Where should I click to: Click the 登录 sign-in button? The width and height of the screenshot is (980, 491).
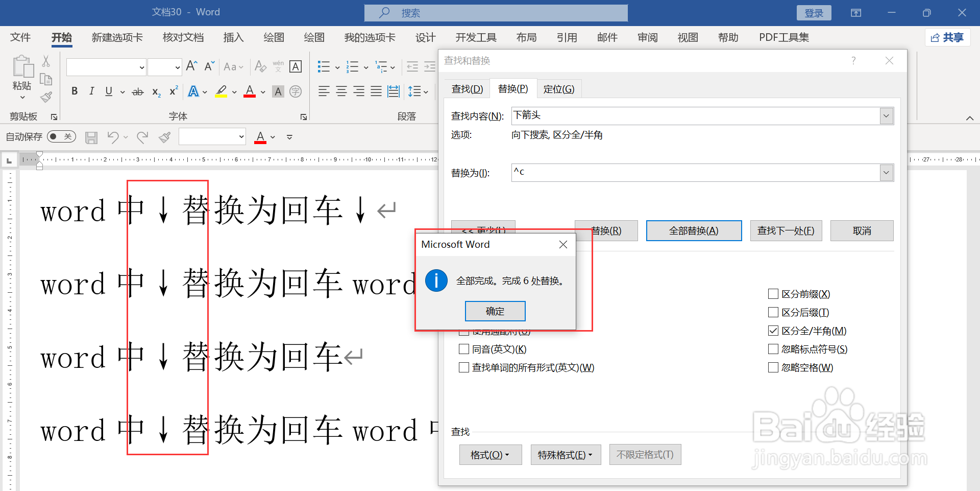(814, 13)
